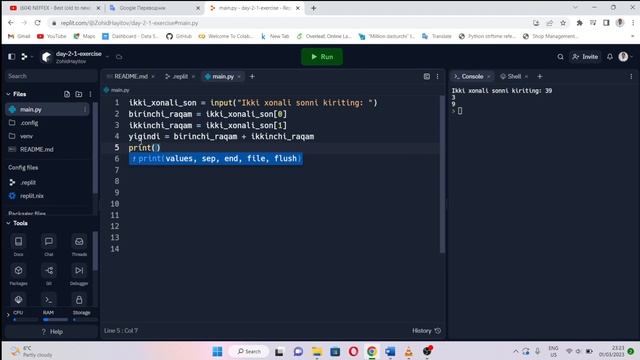Open main.py file row options menu
This screenshot has height=360, width=640.
point(85,109)
